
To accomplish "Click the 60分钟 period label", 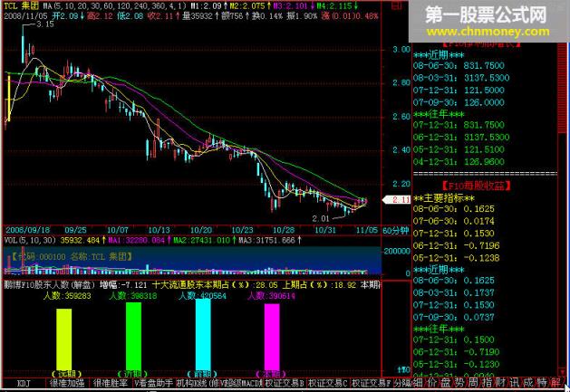I will (396, 230).
